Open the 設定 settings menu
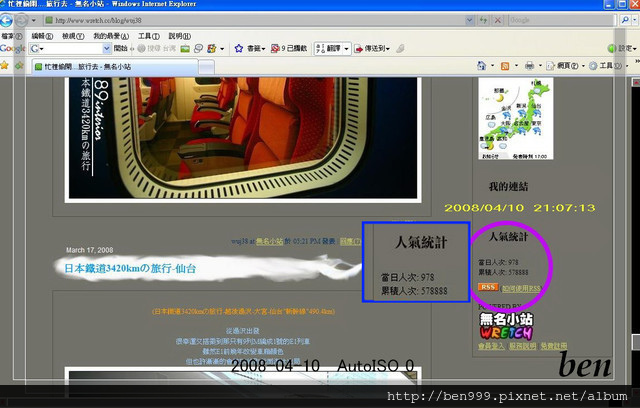The height and width of the screenshot is (408, 640). (622, 49)
